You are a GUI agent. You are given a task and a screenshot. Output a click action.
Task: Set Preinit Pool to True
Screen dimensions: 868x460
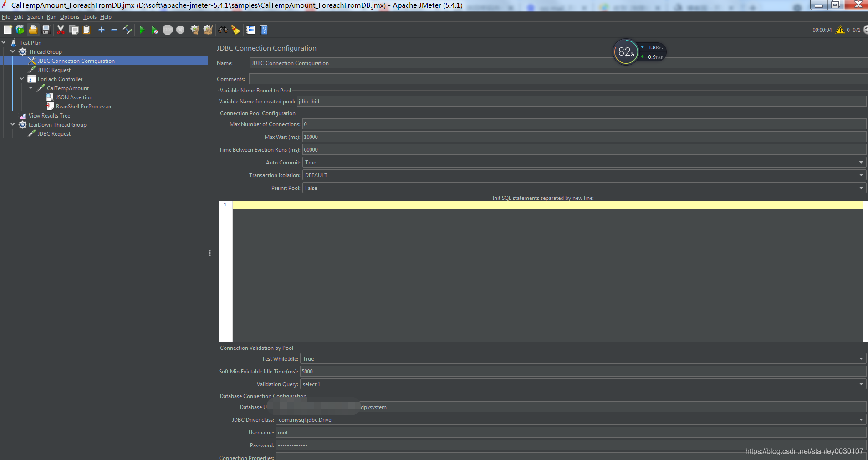click(x=861, y=188)
